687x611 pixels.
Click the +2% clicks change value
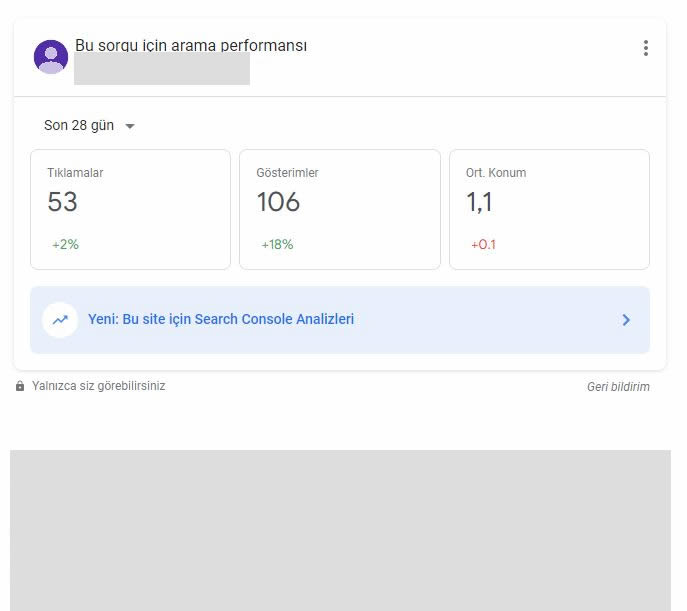[x=65, y=244]
